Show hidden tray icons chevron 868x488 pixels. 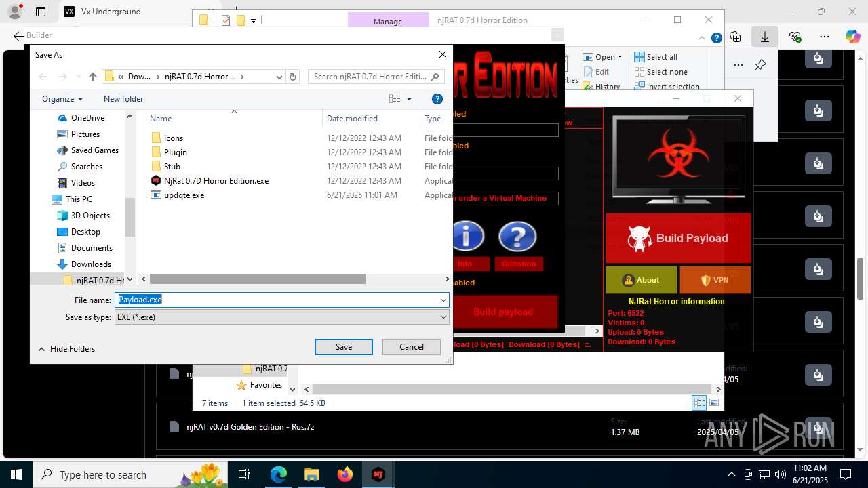(x=731, y=474)
